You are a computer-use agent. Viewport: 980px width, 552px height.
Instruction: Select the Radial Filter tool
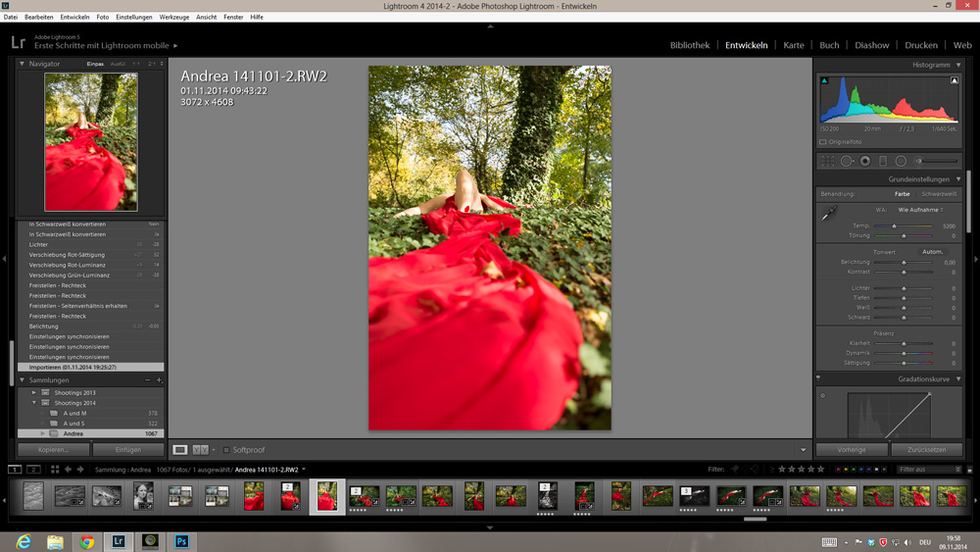coord(901,161)
